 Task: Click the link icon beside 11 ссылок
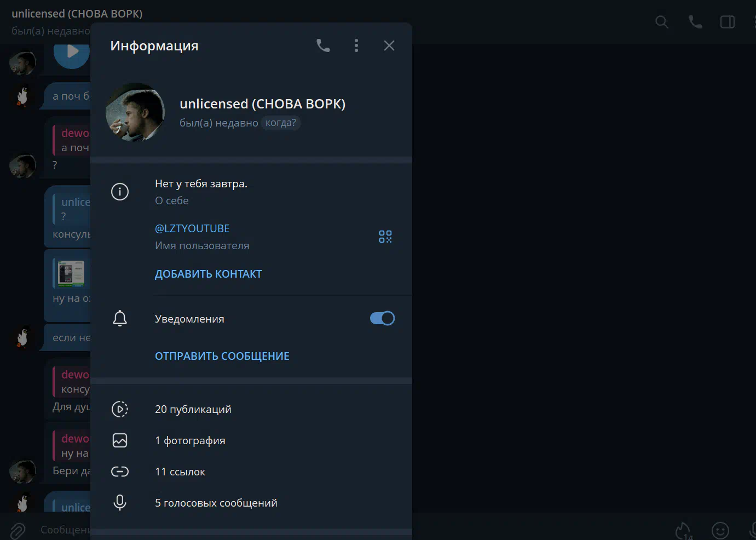(120, 472)
